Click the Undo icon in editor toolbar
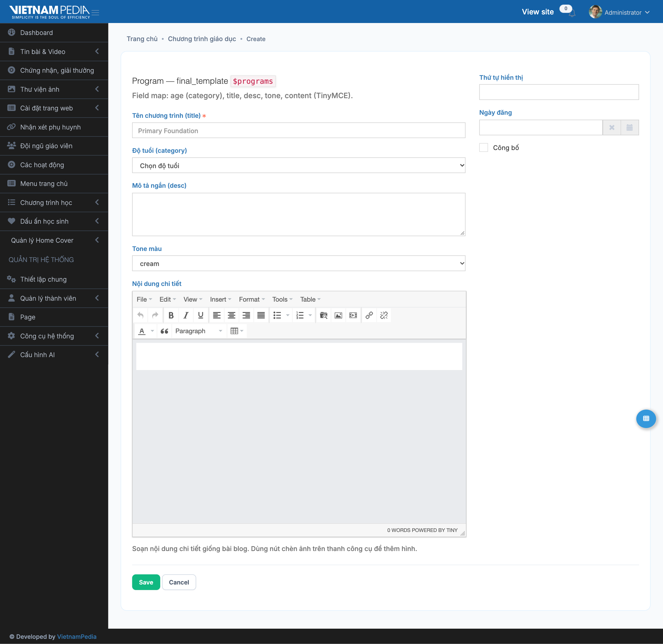The height and width of the screenshot is (644, 663). coord(141,315)
